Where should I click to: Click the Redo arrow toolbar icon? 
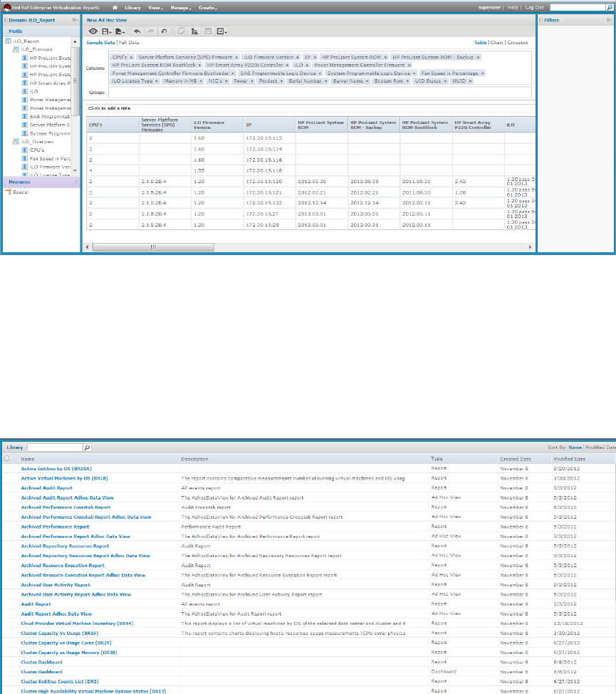(150, 31)
